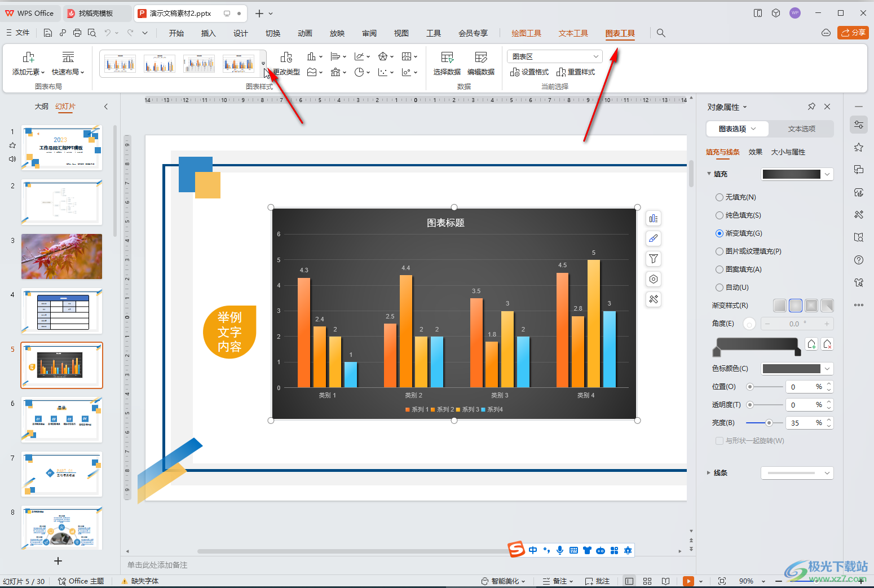
Task: Click chart style brush button beside chart
Action: [x=653, y=238]
